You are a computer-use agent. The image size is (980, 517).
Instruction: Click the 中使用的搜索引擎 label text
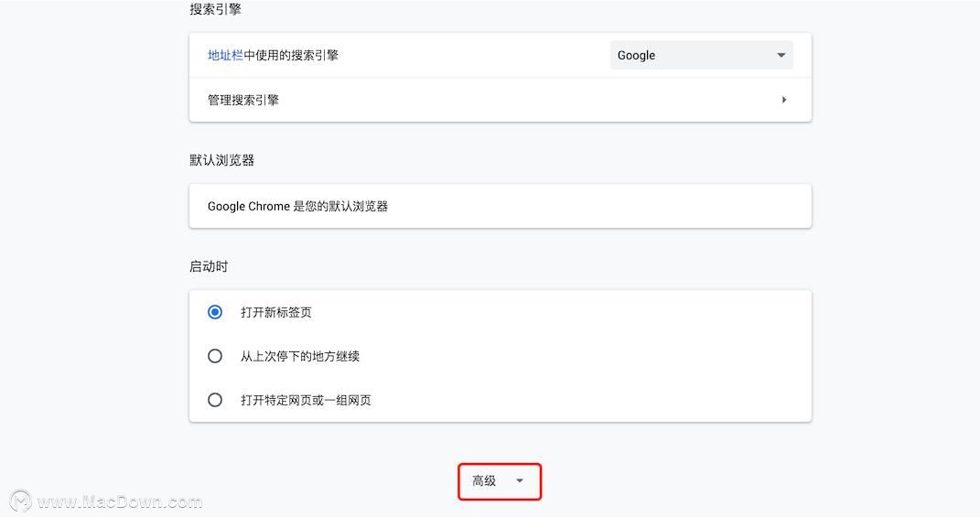[x=291, y=55]
